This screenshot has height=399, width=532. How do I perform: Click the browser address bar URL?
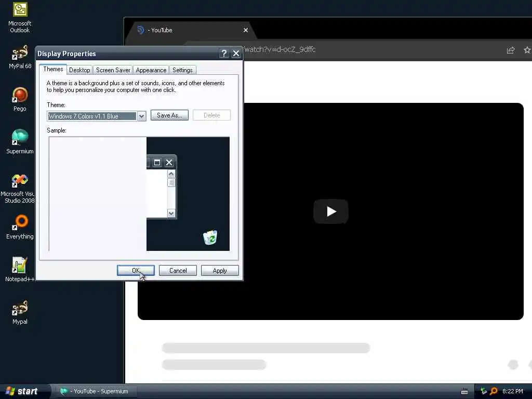click(x=280, y=49)
